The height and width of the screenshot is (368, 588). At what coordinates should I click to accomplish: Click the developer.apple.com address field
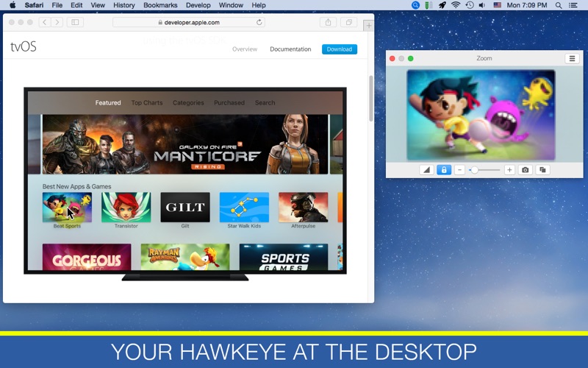[x=189, y=22]
